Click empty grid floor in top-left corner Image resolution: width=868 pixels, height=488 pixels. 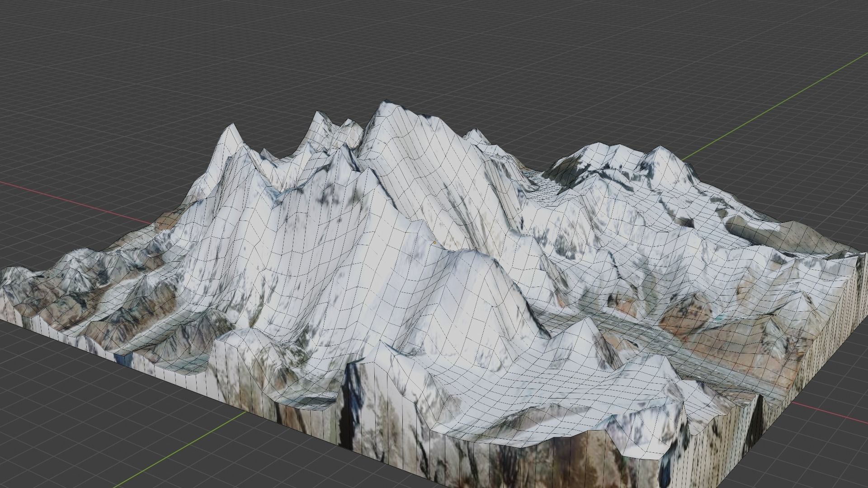click(x=68, y=45)
